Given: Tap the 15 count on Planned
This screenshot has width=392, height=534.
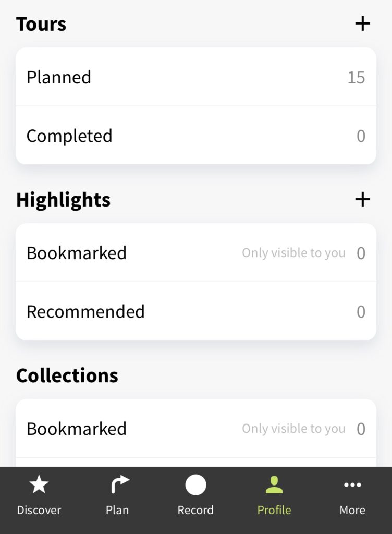Looking at the screenshot, I should click(x=356, y=77).
